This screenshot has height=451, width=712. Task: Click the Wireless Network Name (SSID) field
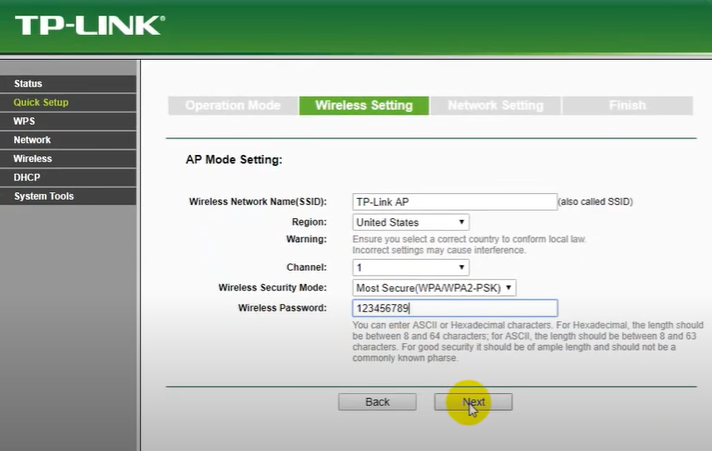455,202
